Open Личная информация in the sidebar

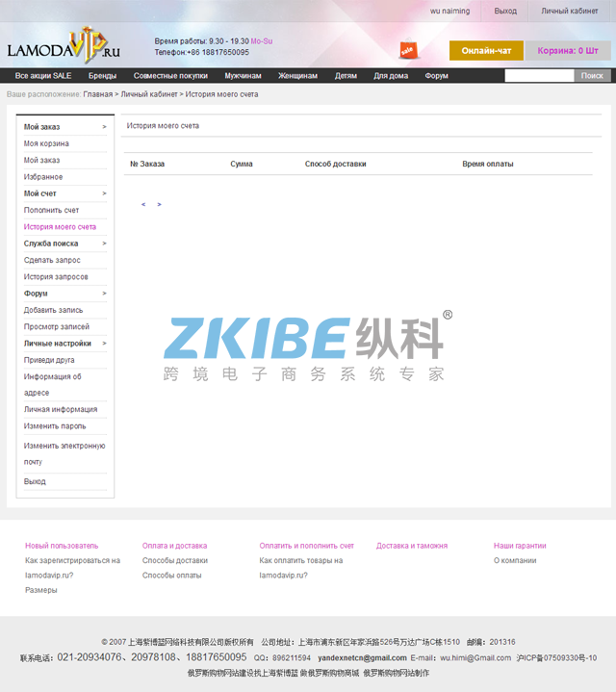(x=61, y=410)
